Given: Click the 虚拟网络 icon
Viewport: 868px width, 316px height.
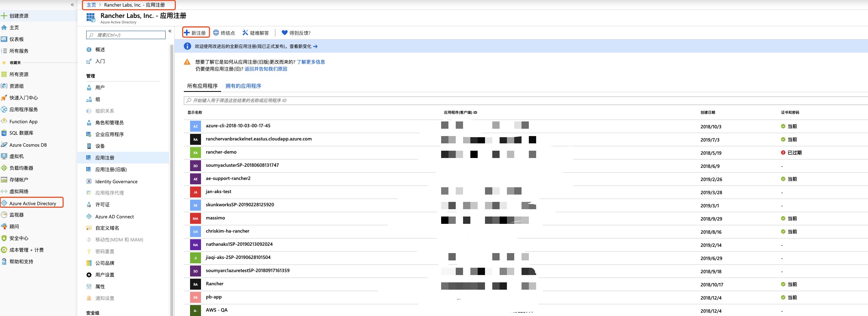Looking at the screenshot, I should (4, 191).
